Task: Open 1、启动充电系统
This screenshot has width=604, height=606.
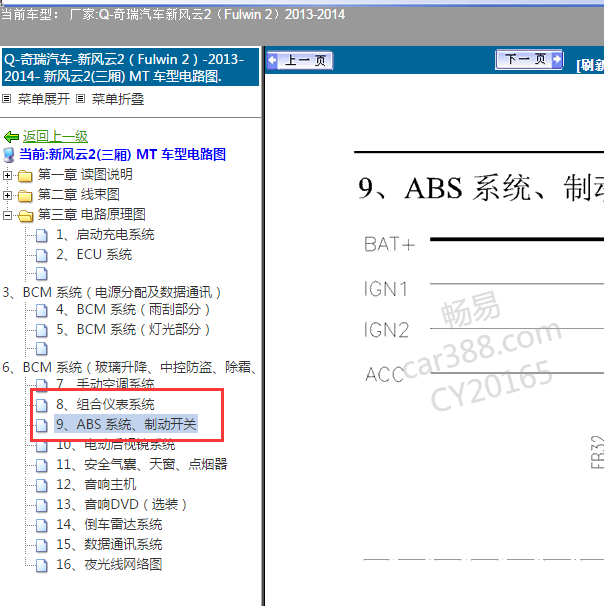Action: 105,234
